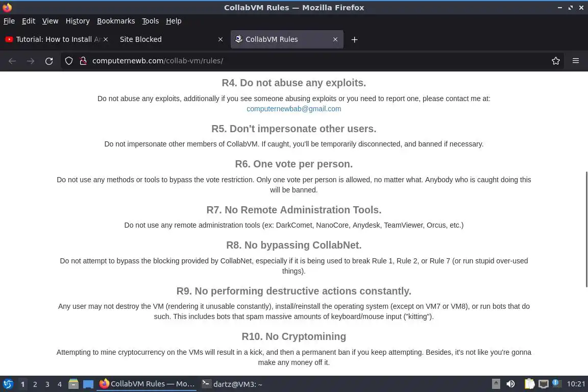This screenshot has width=588, height=392.
Task: Click the 10:21 panel clock
Action: coord(576,384)
